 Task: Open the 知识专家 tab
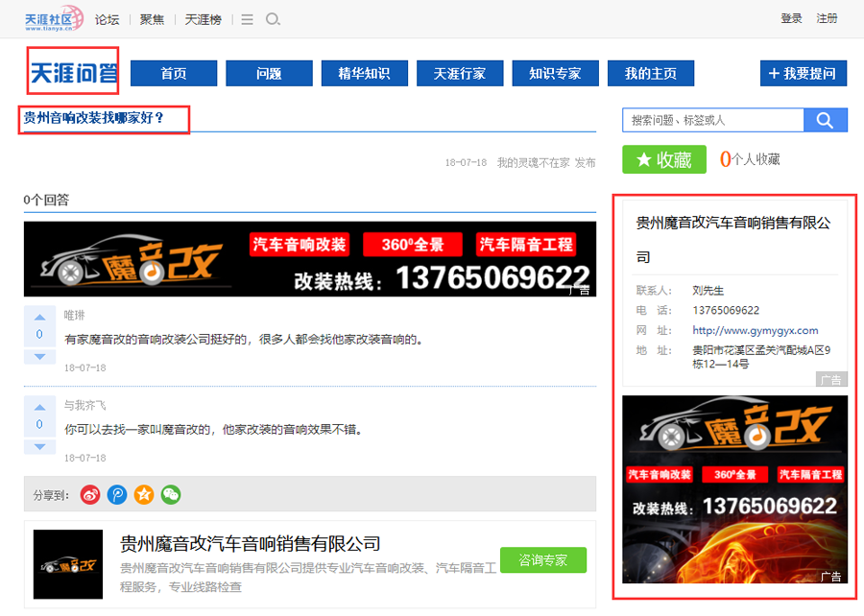point(555,73)
